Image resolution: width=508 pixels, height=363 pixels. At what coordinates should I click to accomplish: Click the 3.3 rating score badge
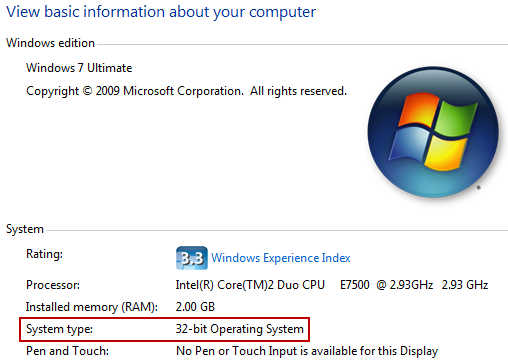click(192, 258)
